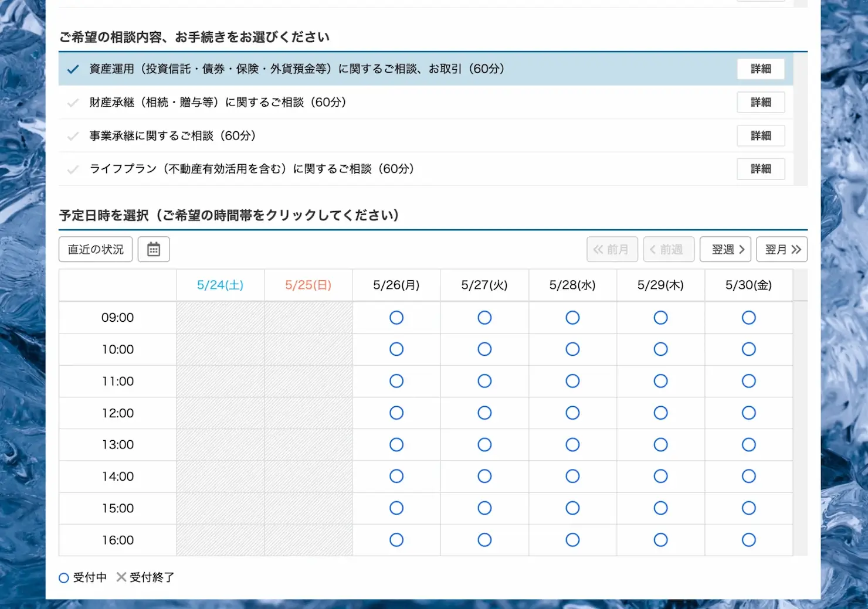The image size is (868, 609).
Task: Choose the 10:00 slot on 5/29(木)
Action: (660, 349)
